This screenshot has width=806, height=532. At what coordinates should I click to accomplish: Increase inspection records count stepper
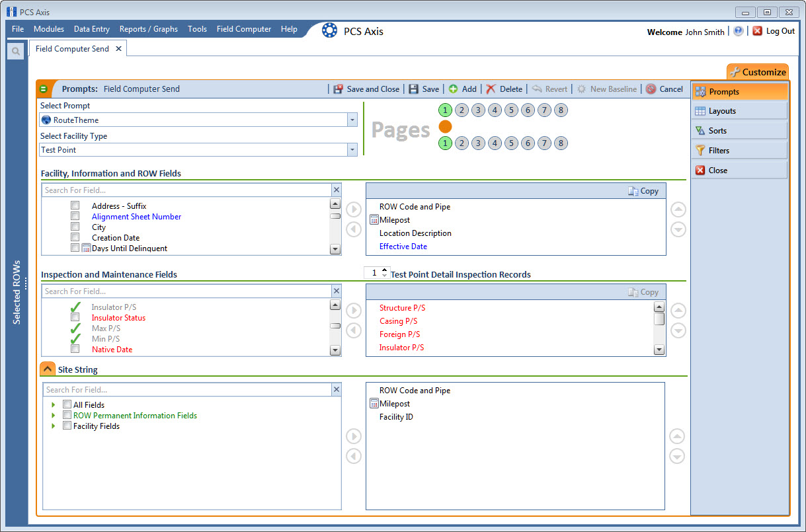pyautogui.click(x=385, y=270)
